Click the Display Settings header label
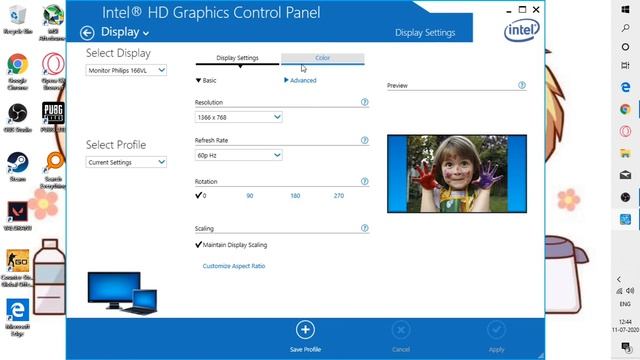Viewport: 640px width, 360px height. (425, 33)
